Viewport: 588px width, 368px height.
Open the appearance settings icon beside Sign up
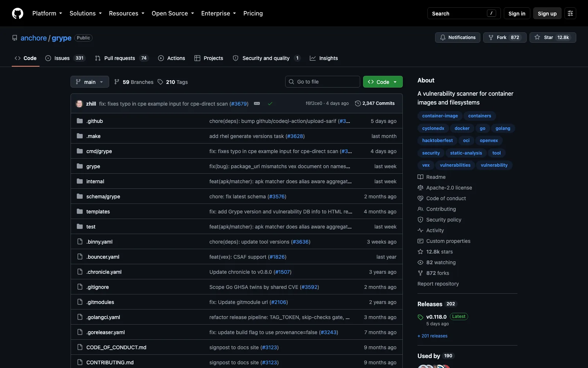[570, 13]
